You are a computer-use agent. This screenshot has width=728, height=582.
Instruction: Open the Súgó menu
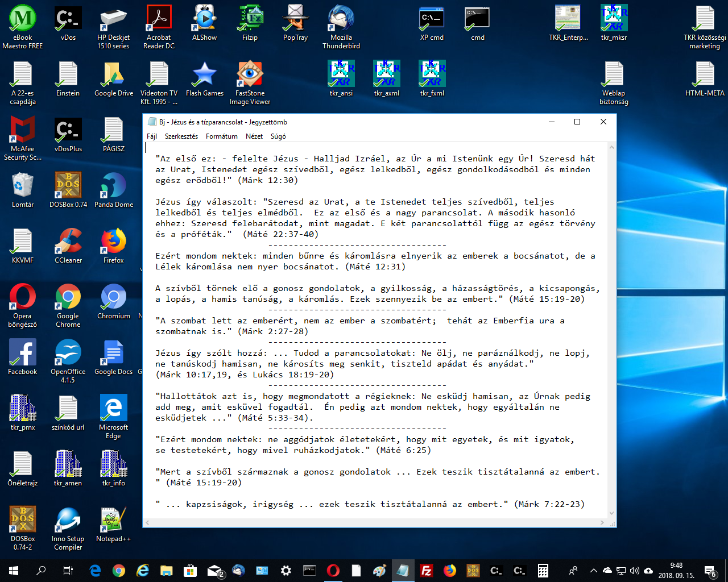tap(278, 136)
